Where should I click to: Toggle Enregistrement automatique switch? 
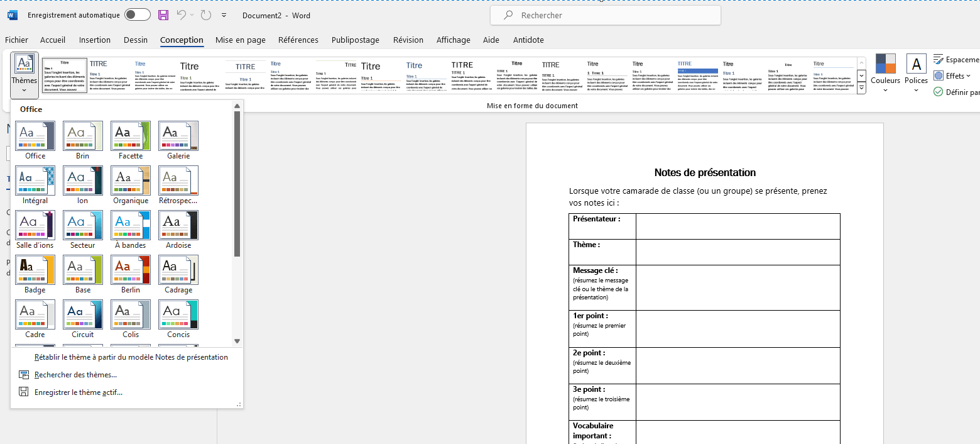pyautogui.click(x=137, y=15)
